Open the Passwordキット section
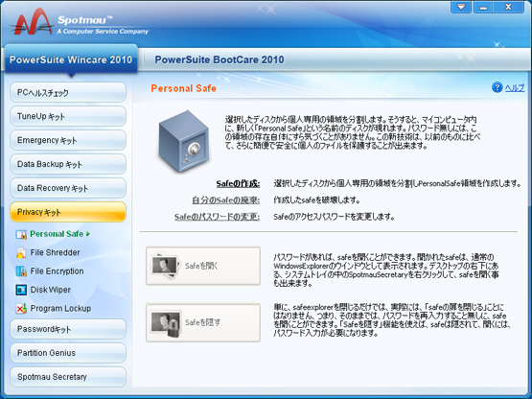Screen dimensions: 532x399 click(68, 329)
